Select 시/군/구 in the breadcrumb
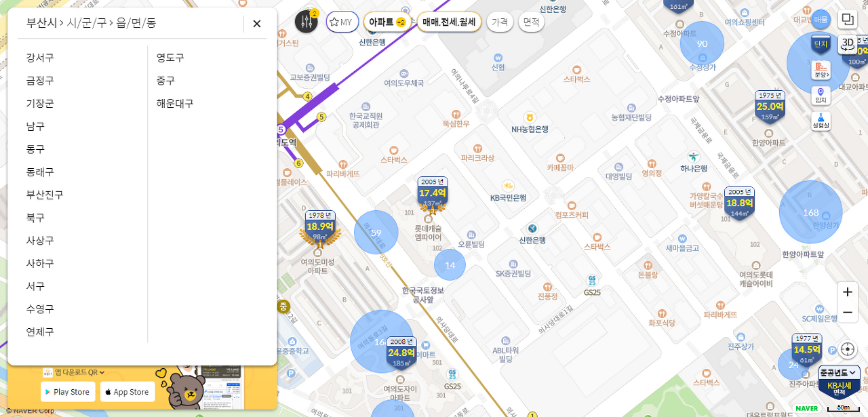868x417 pixels. [86, 22]
